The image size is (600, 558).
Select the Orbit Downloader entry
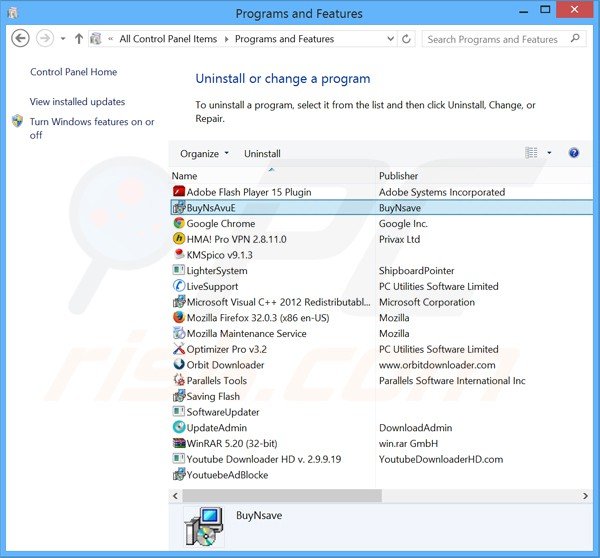225,365
